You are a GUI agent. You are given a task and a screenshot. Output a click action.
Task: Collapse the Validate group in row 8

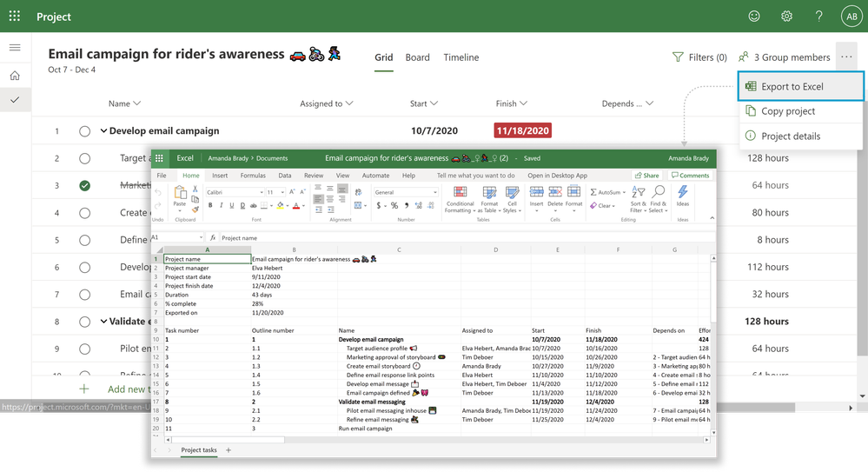pyautogui.click(x=103, y=322)
